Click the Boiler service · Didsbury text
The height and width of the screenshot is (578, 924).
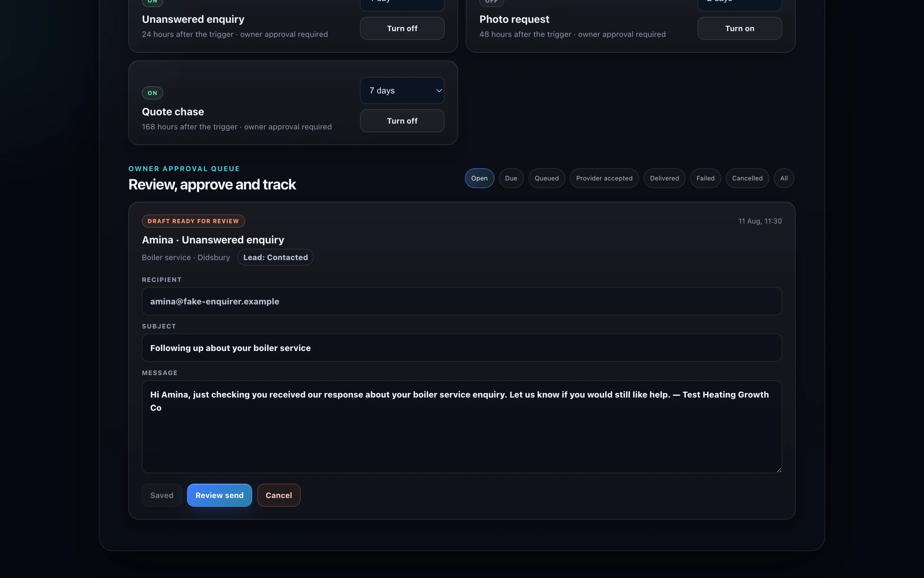pos(186,257)
